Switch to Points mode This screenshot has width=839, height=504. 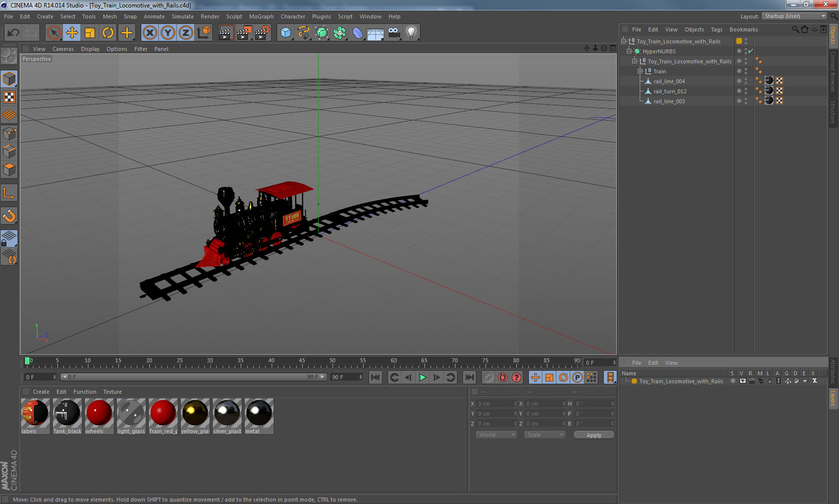tap(9, 134)
